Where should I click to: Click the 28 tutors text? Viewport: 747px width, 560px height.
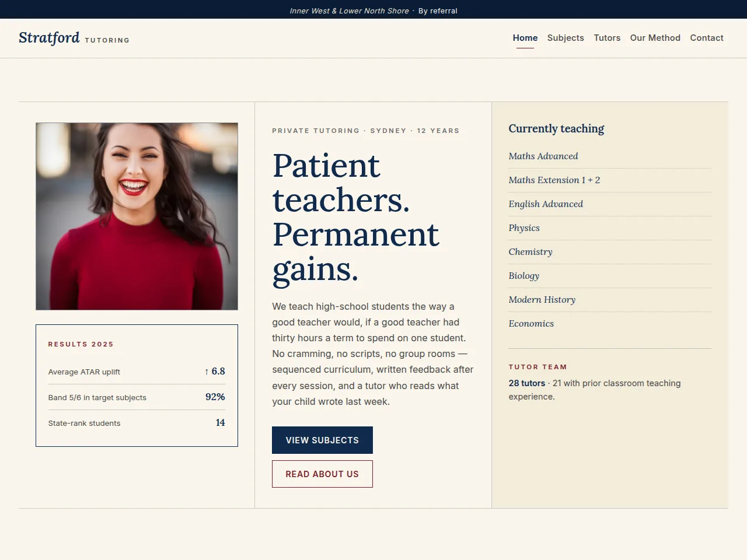pos(526,383)
